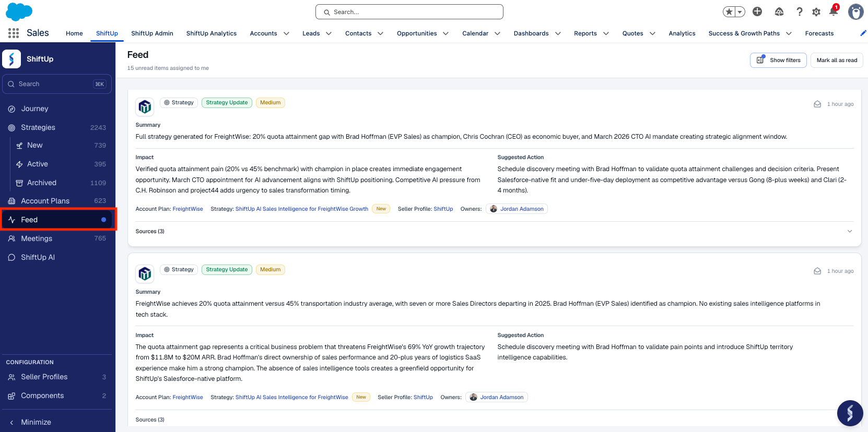Expand Sources (3) in the first card

point(850,231)
